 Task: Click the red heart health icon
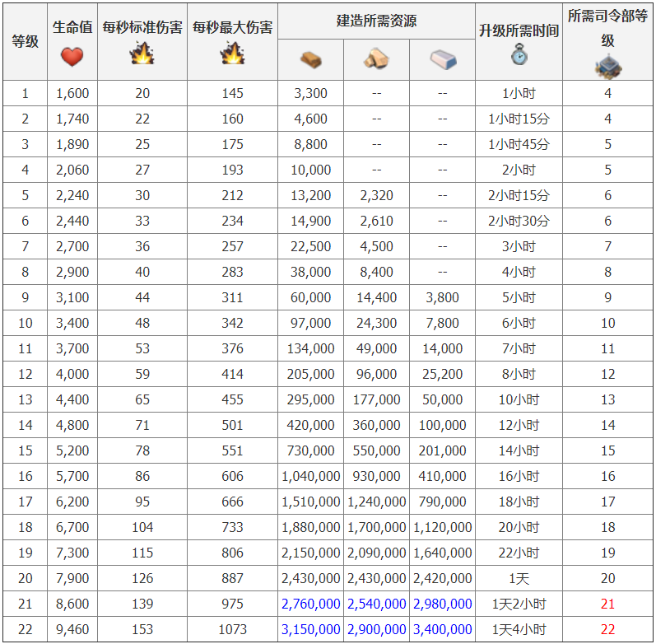(x=72, y=57)
